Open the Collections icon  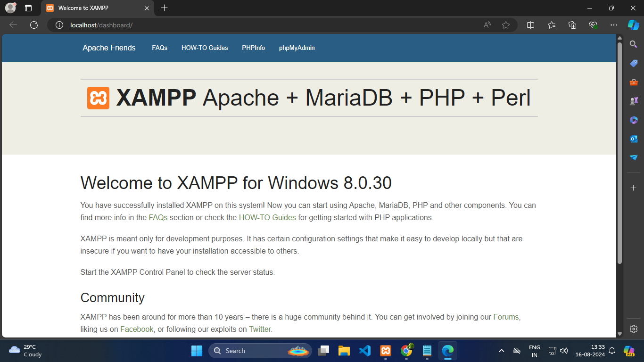[x=572, y=25]
